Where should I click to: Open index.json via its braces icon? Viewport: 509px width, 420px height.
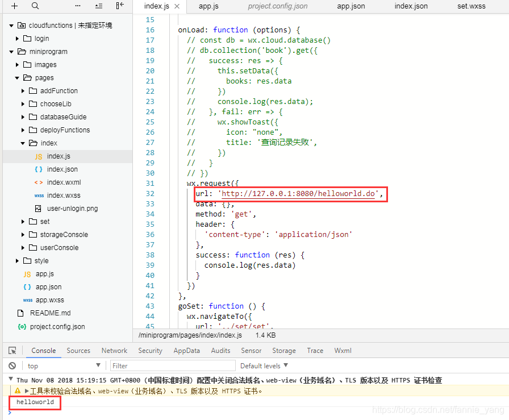[38, 169]
